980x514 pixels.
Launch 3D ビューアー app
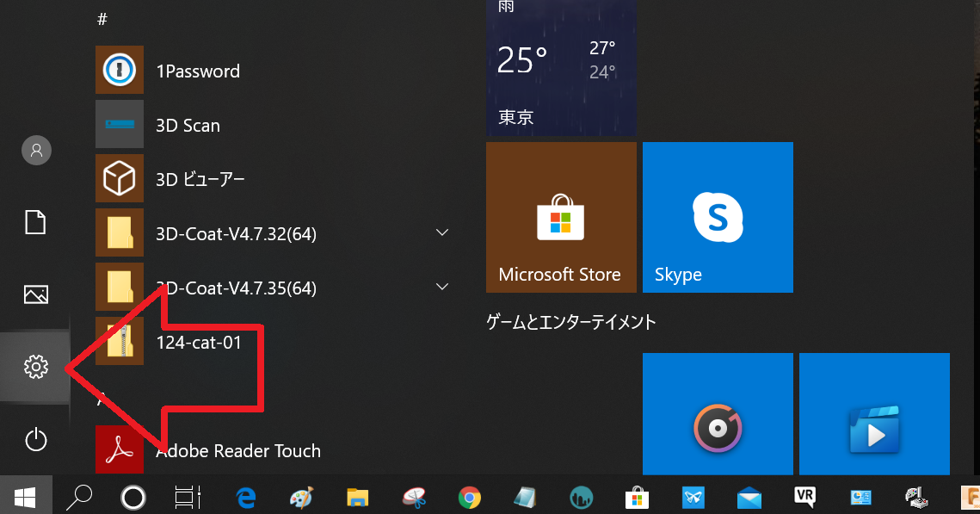pos(200,179)
